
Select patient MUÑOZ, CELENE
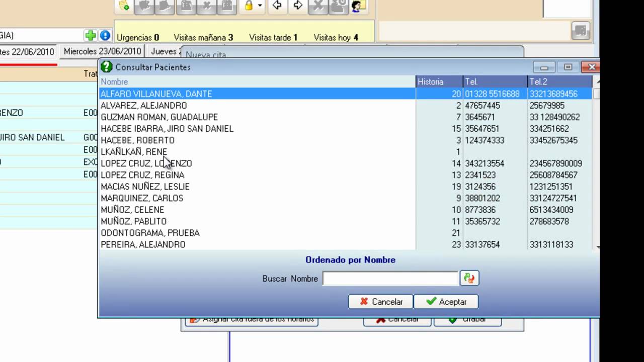[x=257, y=209]
